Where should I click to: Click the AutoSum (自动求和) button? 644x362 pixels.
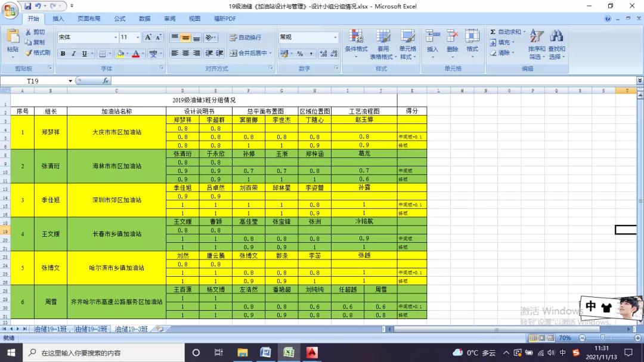tap(506, 32)
